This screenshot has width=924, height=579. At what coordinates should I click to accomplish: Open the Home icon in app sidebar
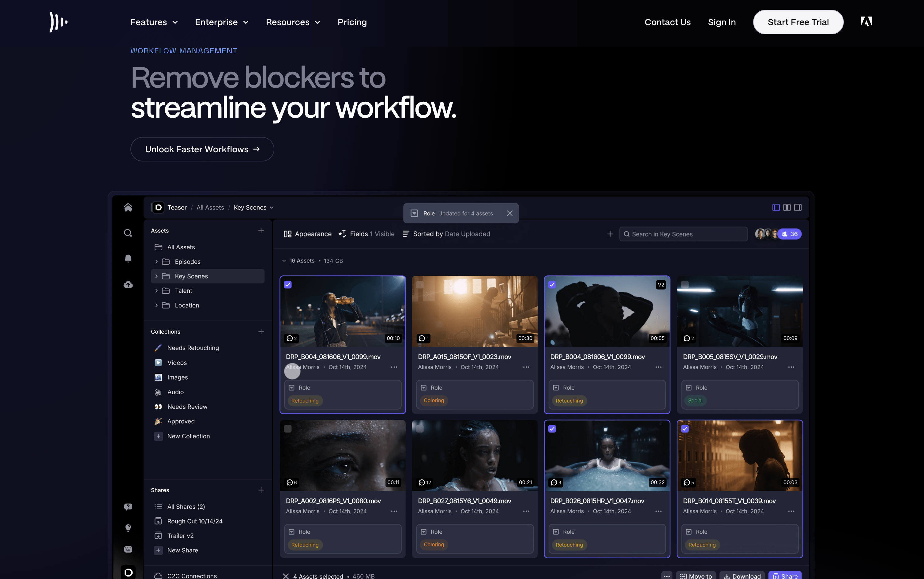tap(128, 207)
